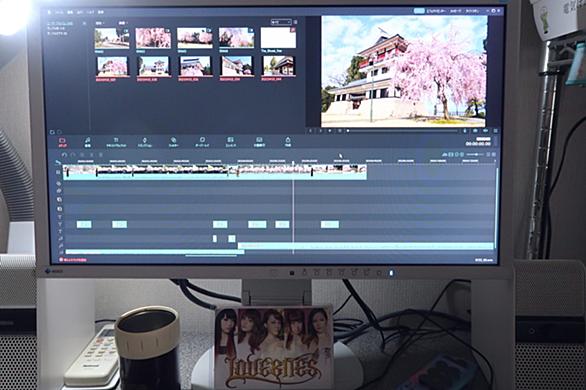Click the vertical scrollbar at the timeline's right edge

(x=497, y=207)
